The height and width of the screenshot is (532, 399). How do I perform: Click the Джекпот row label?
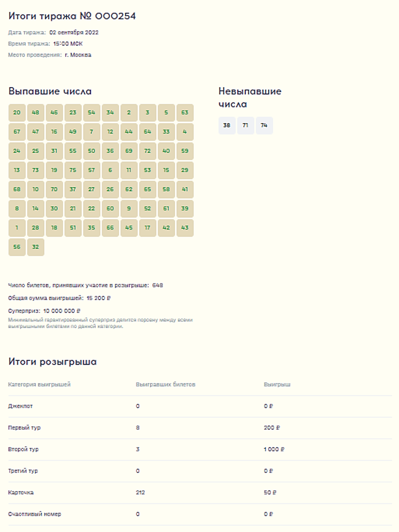[21, 406]
